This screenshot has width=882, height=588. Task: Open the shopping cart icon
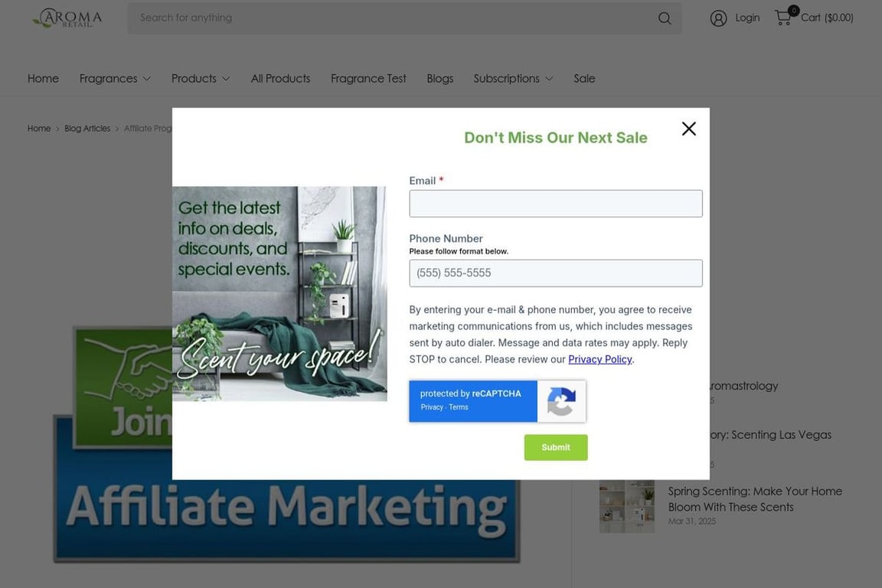click(x=783, y=18)
